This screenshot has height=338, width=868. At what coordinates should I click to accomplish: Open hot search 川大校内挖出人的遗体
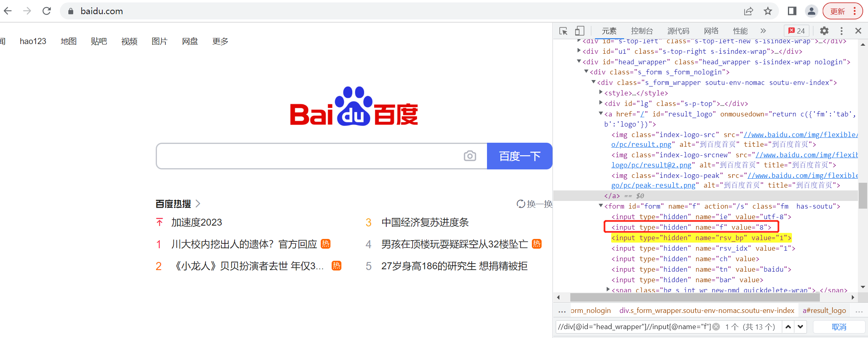tap(244, 244)
